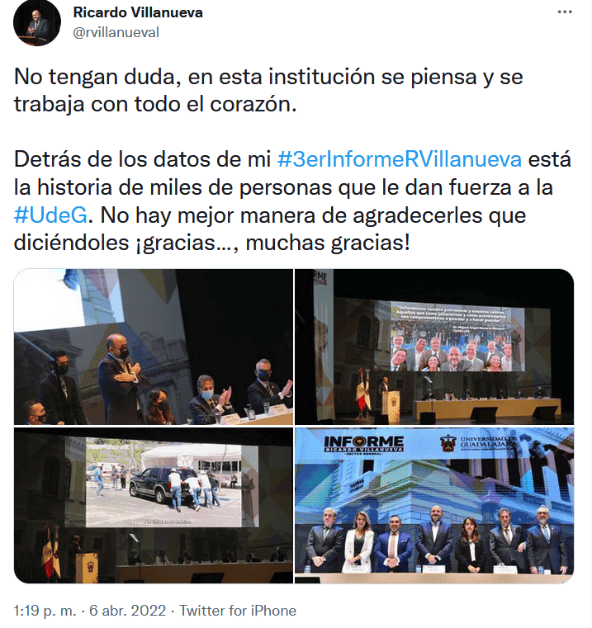Open the Ricardo Villanueva display name link
The width and height of the screenshot is (592, 628).
(x=138, y=12)
